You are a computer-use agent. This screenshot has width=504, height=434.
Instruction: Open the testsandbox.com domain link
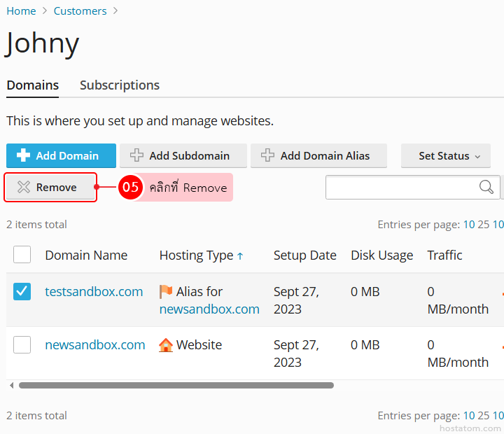click(x=94, y=292)
